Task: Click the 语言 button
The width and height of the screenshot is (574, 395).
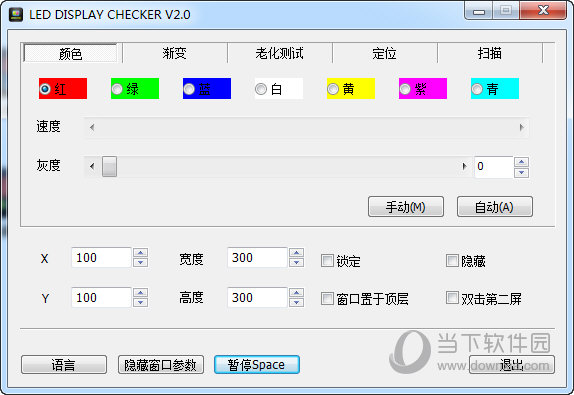Action: [x=64, y=365]
